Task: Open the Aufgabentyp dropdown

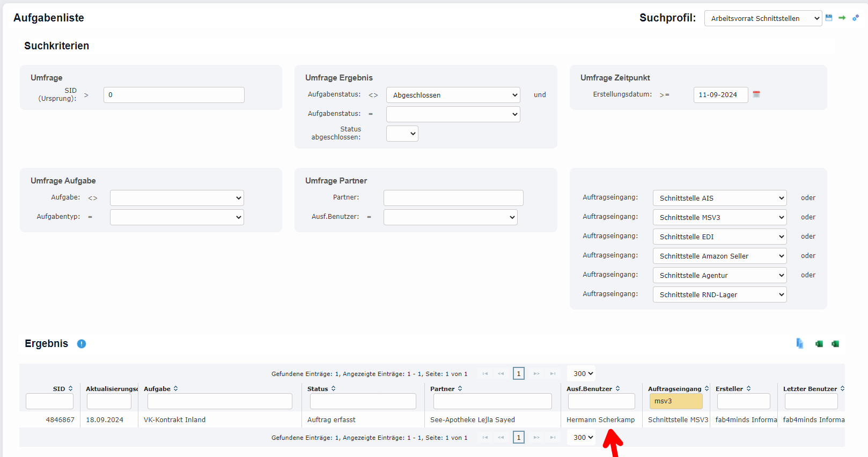Action: click(x=176, y=217)
